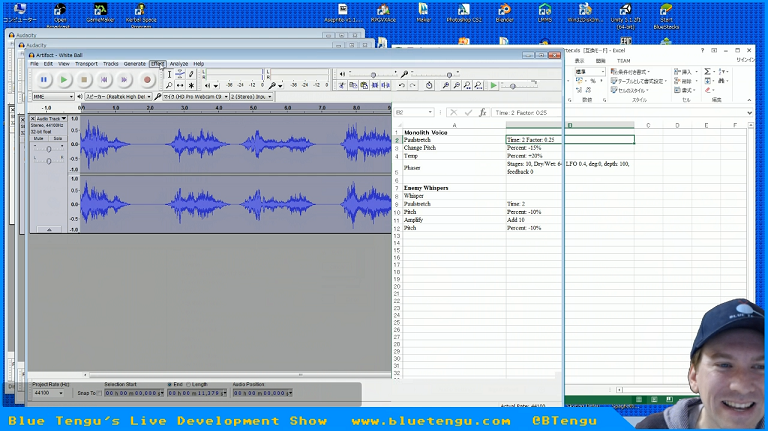Image resolution: width=768 pixels, height=431 pixels.
Task: Open the Project Rate 44100 dropdown
Action: (x=48, y=393)
